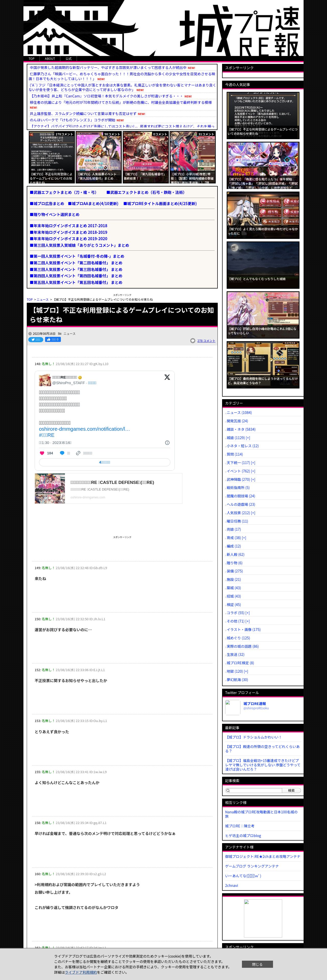
Task: Open headline 井上雄彦監督、スラムダンク続編
Action: click(x=83, y=113)
